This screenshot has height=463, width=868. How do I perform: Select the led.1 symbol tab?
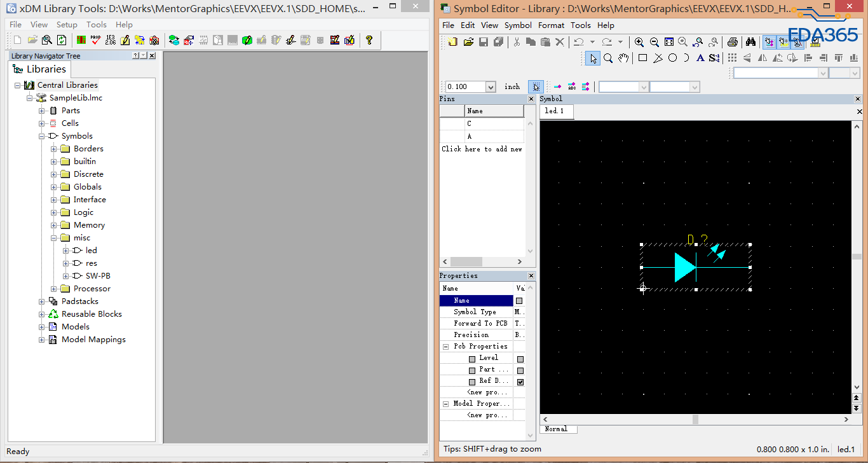pos(554,111)
